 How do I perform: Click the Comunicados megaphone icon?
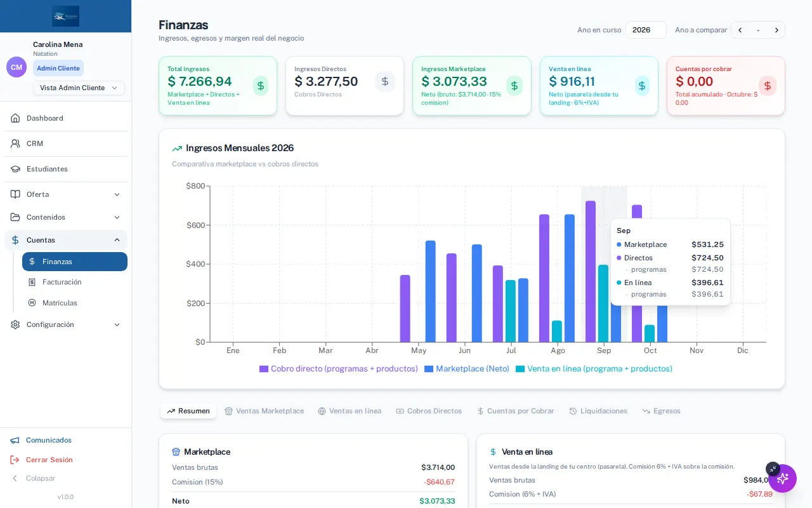click(15, 440)
